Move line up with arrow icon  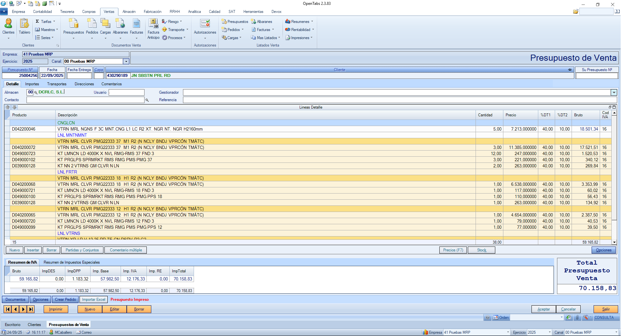[8, 107]
